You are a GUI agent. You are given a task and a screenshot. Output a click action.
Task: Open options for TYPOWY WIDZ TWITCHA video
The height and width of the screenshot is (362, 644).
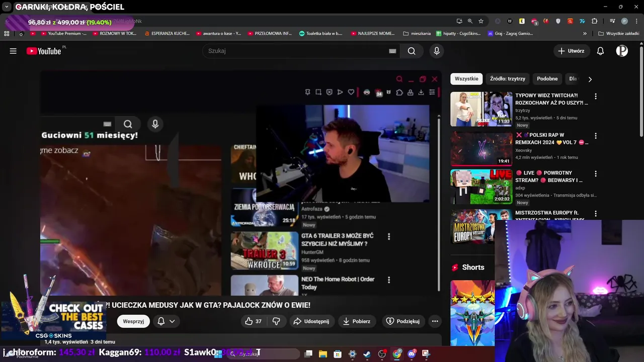596,96
